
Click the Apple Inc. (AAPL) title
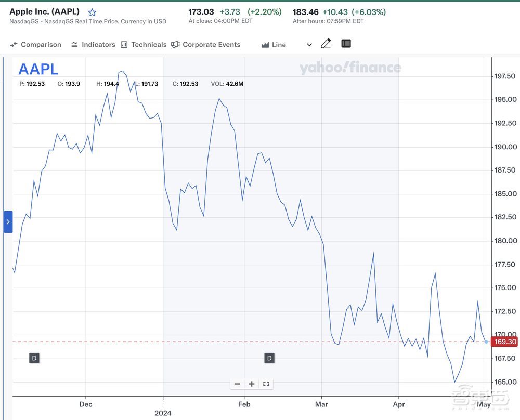pyautogui.click(x=45, y=11)
